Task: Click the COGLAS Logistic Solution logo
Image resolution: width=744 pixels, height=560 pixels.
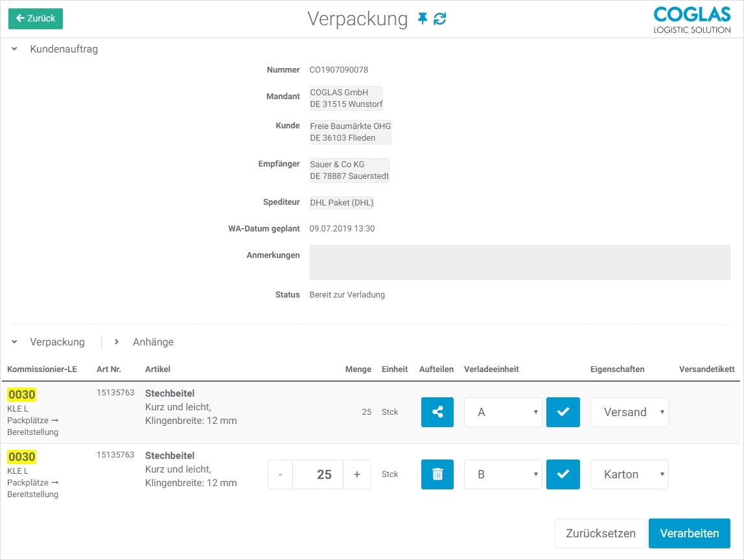Action: pos(692,19)
